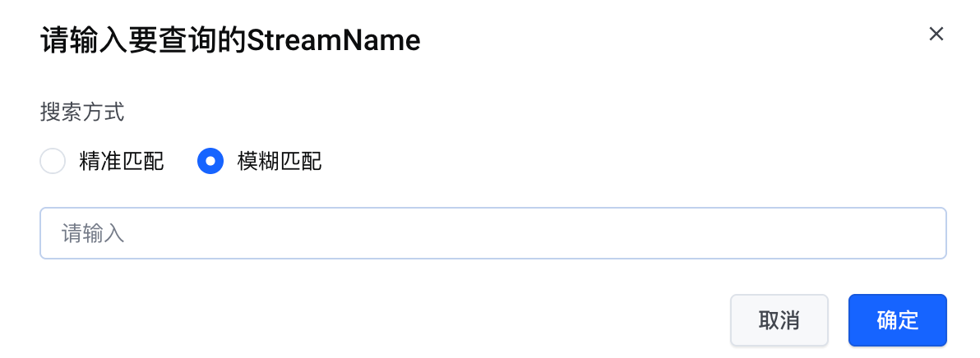
Task: Focus the 请输入 text input field
Action: click(x=493, y=233)
